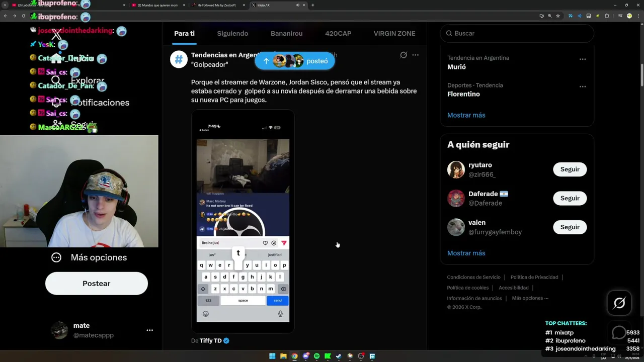
Task: Open Accesibilidad link
Action: point(514,288)
